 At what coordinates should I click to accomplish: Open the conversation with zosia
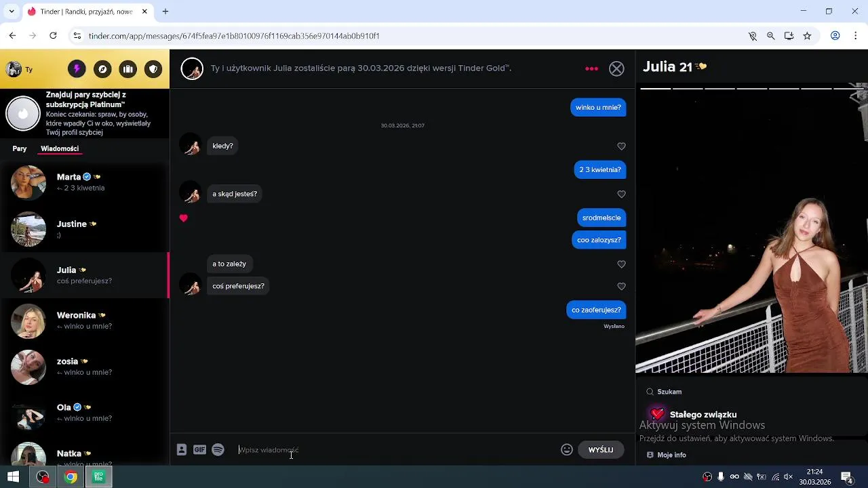click(x=84, y=367)
